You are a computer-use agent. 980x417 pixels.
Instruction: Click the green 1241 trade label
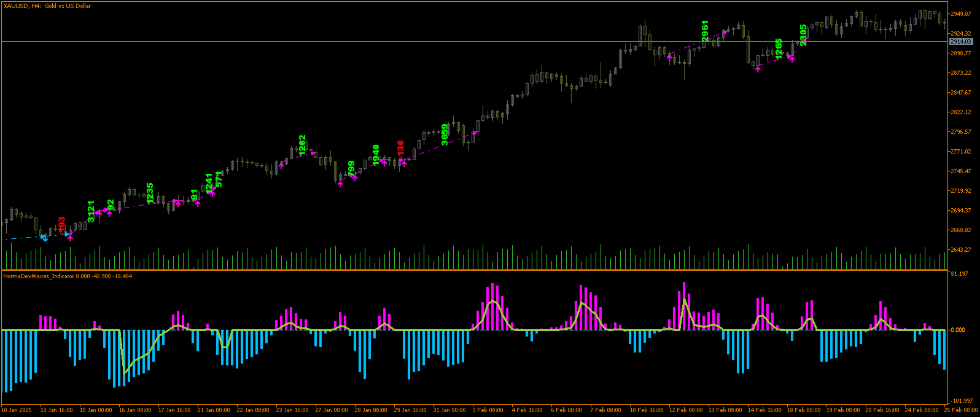(209, 184)
